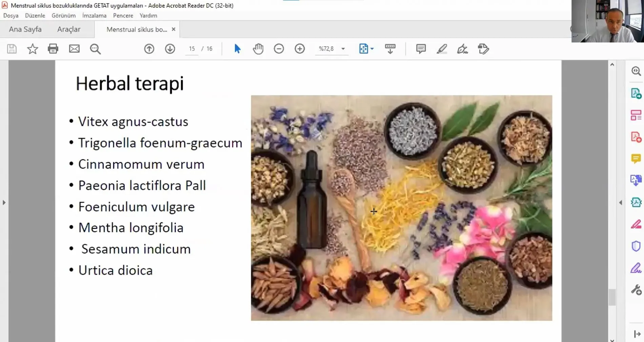Zoom out with the minus button
The image size is (644, 342).
pyautogui.click(x=279, y=49)
